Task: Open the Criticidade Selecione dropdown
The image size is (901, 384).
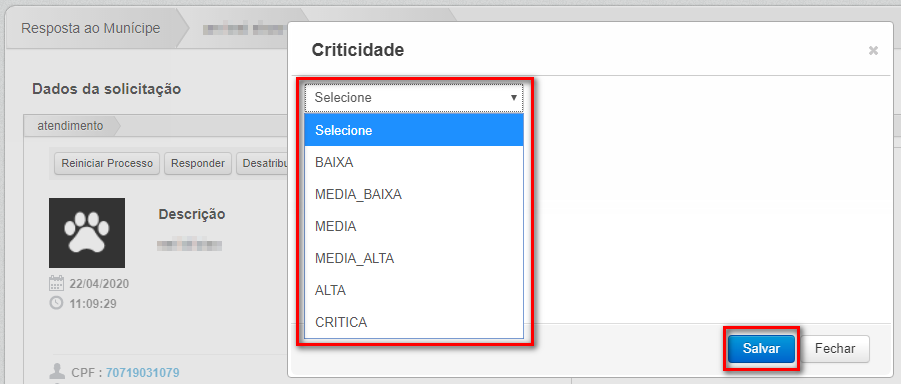Action: click(x=414, y=98)
